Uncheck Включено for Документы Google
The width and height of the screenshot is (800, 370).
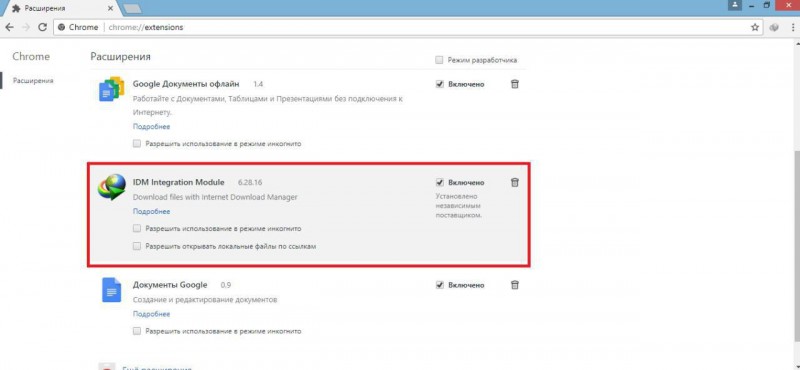pos(439,285)
